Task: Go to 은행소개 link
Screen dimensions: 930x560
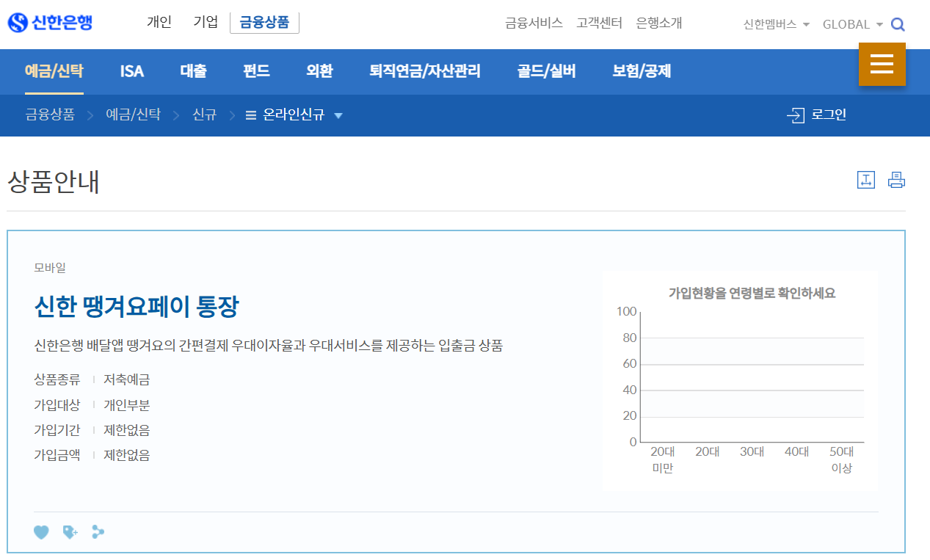Action: (x=659, y=23)
